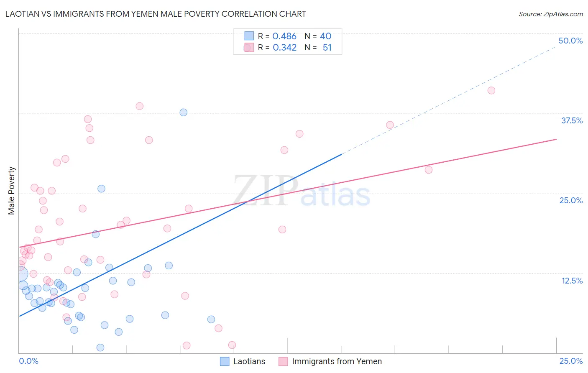Image resolution: width=588 pixels, height=373 pixels.
Task: Click the highest pink point near 41% poverty
Action: coord(491,90)
